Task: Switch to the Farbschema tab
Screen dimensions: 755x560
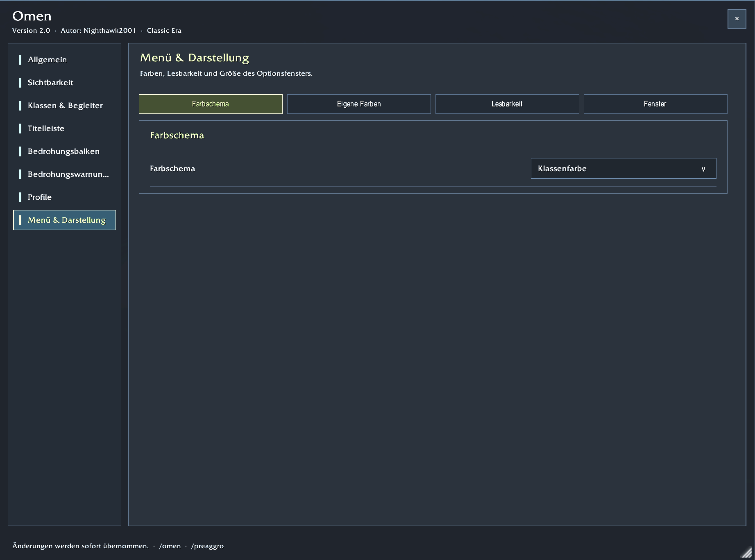Action: point(211,104)
